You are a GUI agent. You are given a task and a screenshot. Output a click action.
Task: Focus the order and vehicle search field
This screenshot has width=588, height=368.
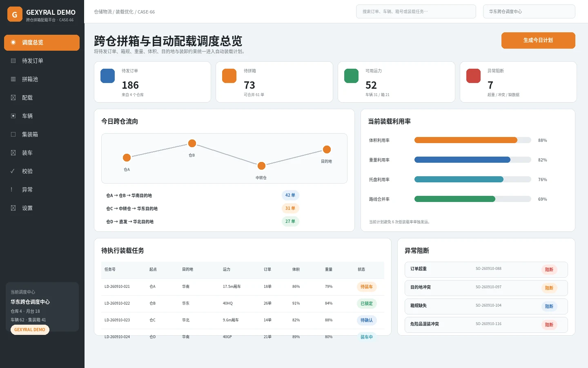click(x=416, y=11)
